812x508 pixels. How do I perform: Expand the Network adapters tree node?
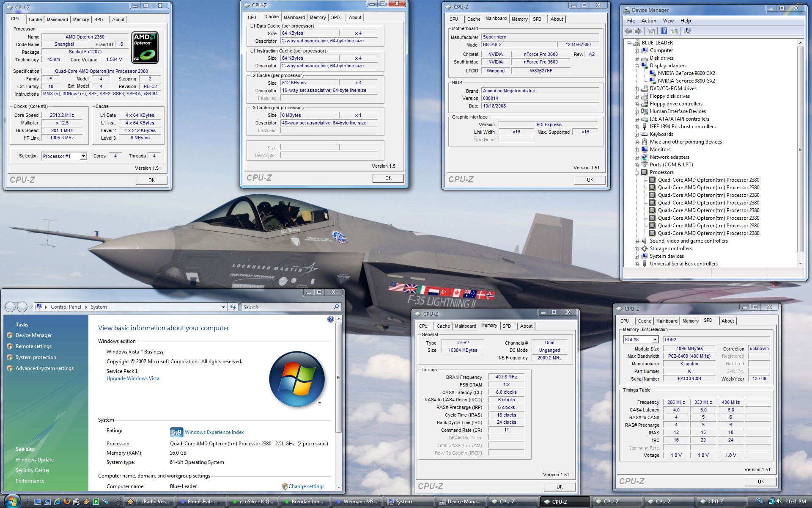point(636,157)
